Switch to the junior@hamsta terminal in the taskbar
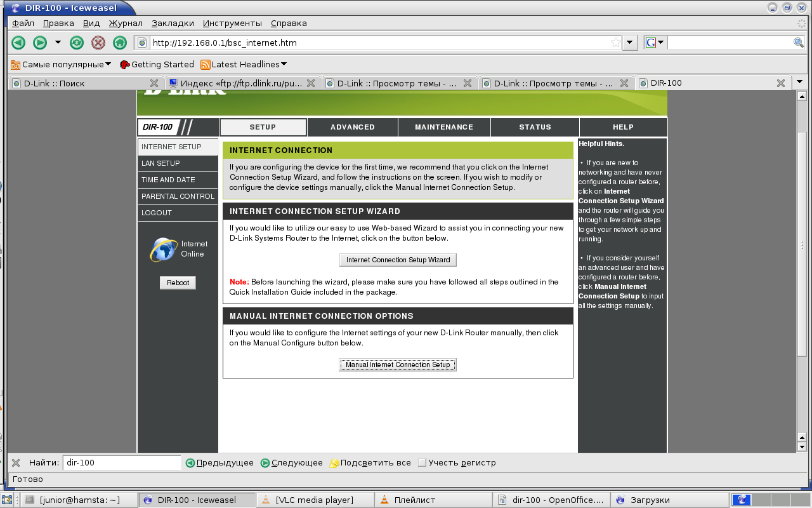The height and width of the screenshot is (508, 812). [x=79, y=500]
